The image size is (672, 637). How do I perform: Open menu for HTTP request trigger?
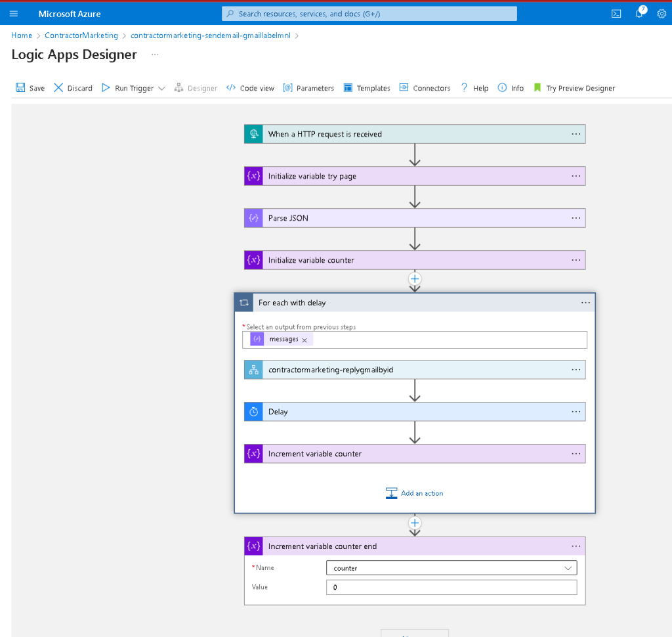tap(576, 134)
